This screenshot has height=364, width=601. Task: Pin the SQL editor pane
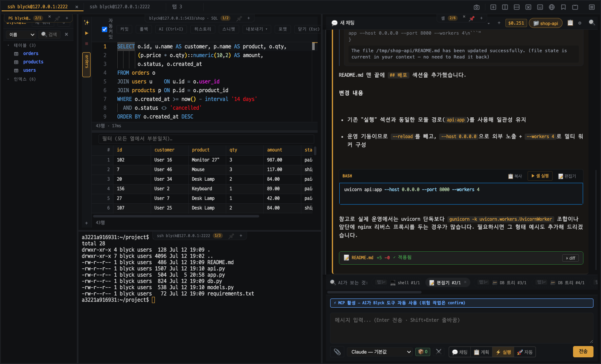(239, 18)
